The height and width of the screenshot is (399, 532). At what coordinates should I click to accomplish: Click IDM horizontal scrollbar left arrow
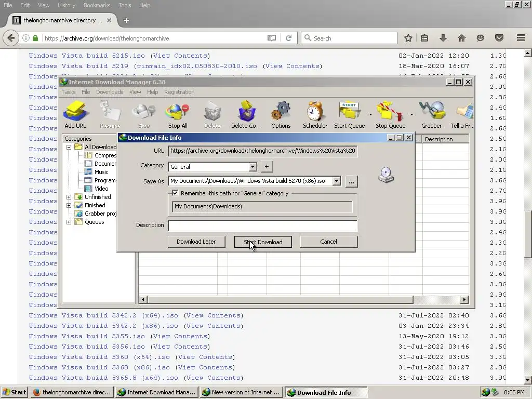(x=143, y=299)
